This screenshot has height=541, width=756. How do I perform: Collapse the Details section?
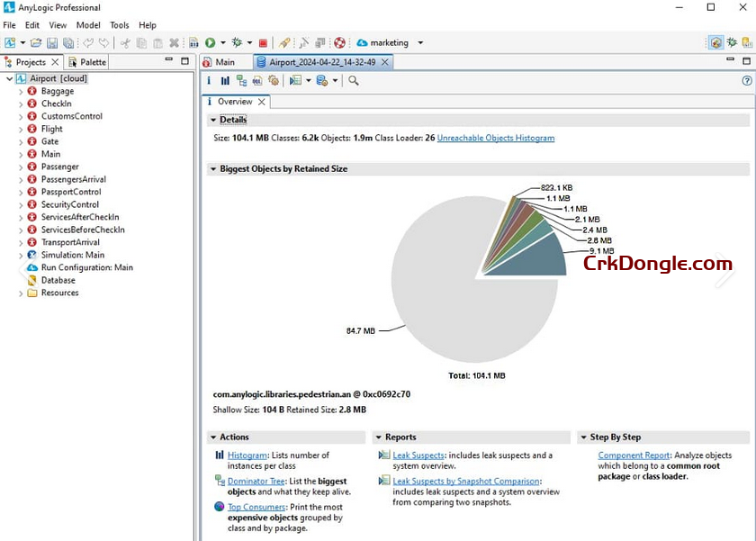(213, 120)
